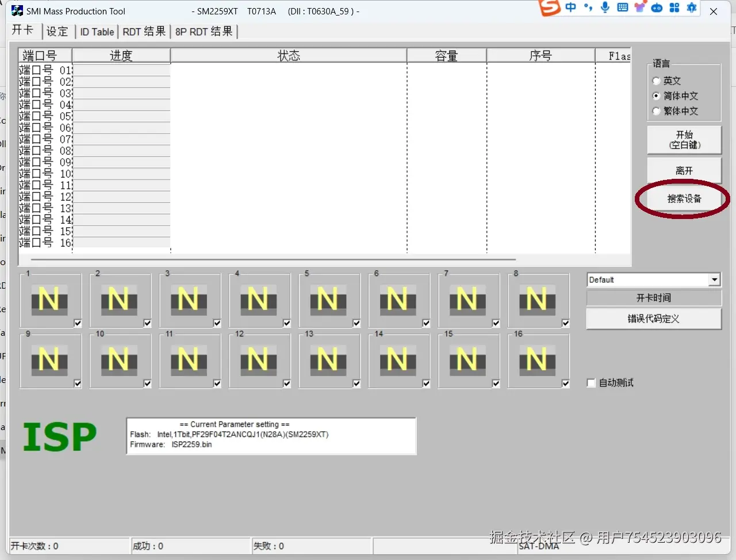
Task: Click port 13 status N icon
Action: [x=328, y=360]
